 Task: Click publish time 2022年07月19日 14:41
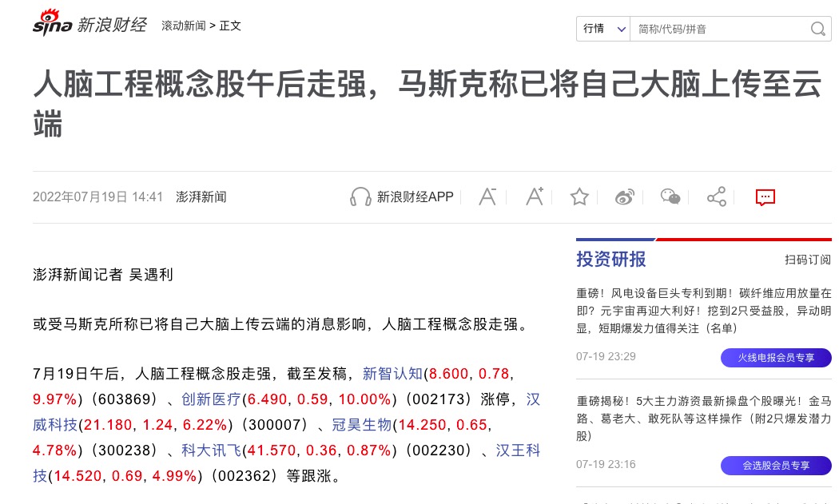(97, 197)
